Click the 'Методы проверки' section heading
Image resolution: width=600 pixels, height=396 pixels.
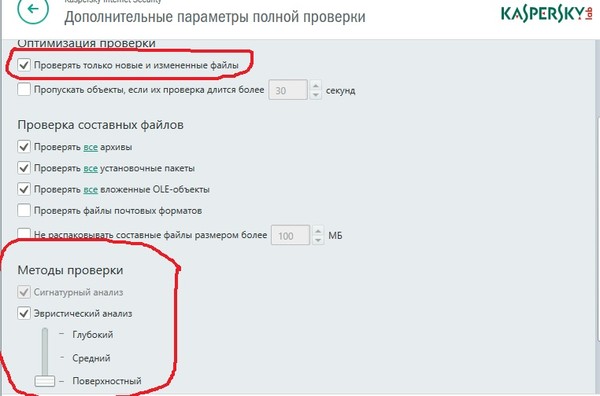tap(70, 270)
